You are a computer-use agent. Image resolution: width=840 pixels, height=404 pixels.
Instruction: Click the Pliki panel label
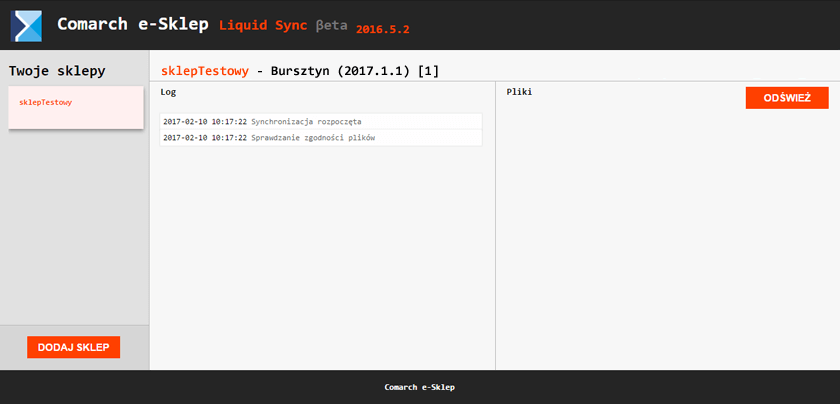click(519, 92)
